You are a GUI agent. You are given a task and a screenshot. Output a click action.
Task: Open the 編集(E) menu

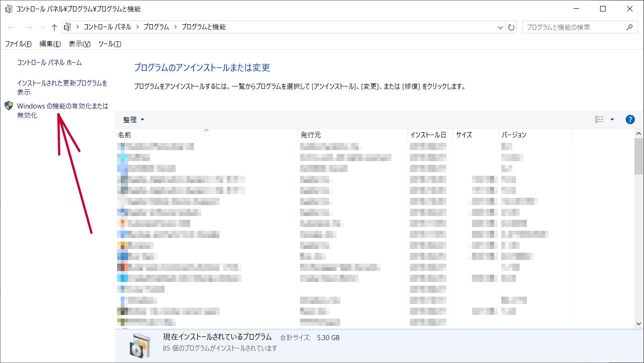coord(50,44)
